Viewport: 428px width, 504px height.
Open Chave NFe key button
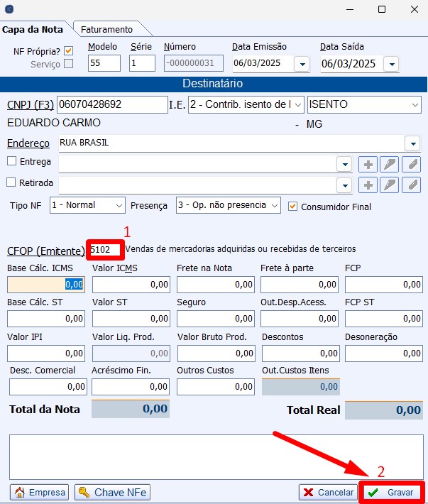[113, 493]
